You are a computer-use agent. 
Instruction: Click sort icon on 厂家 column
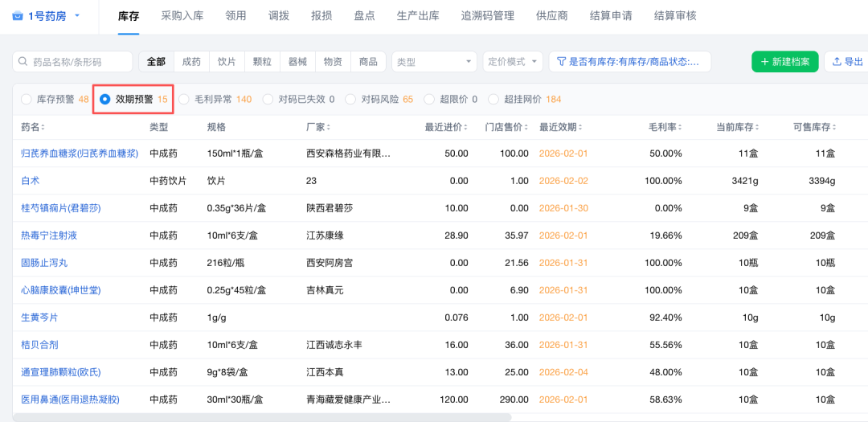click(x=328, y=127)
